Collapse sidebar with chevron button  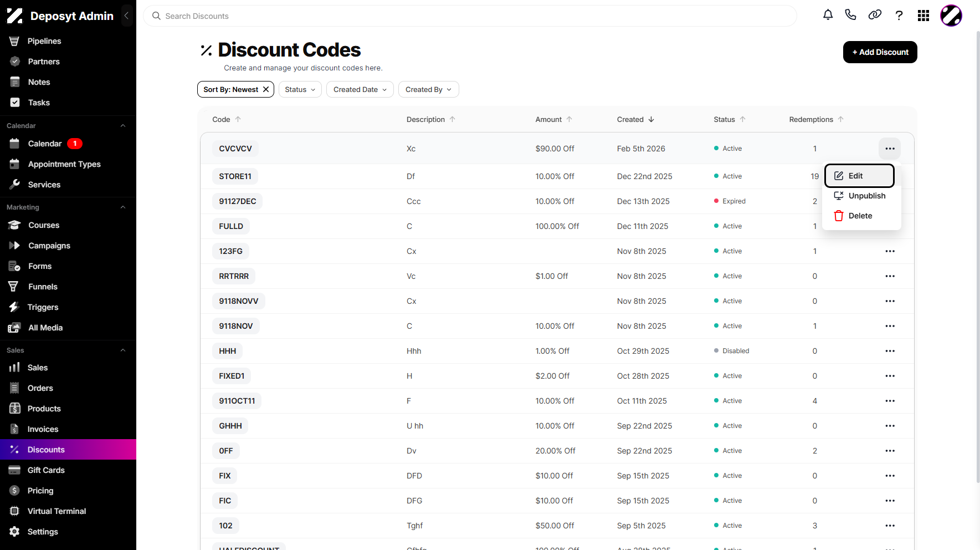126,16
